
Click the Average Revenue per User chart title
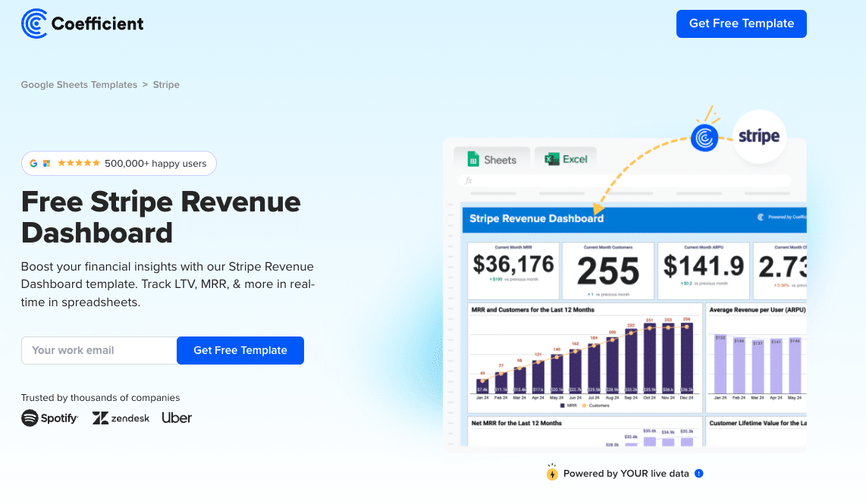coord(758,310)
